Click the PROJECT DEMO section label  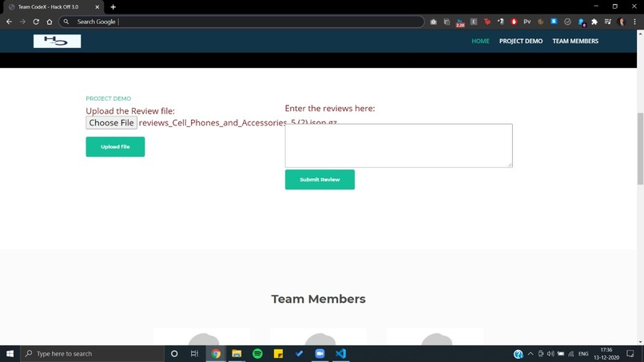tap(109, 98)
